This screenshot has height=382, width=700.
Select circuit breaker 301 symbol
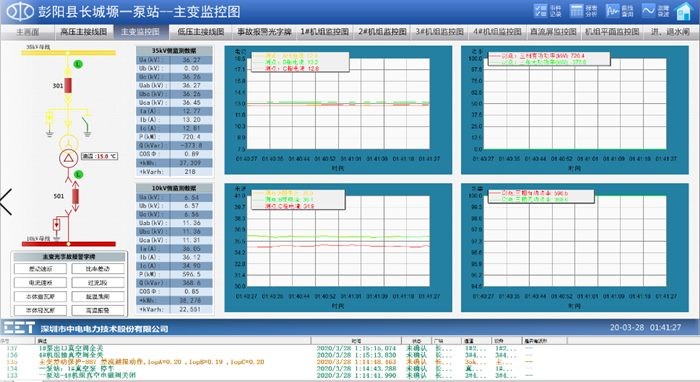pyautogui.click(x=68, y=85)
